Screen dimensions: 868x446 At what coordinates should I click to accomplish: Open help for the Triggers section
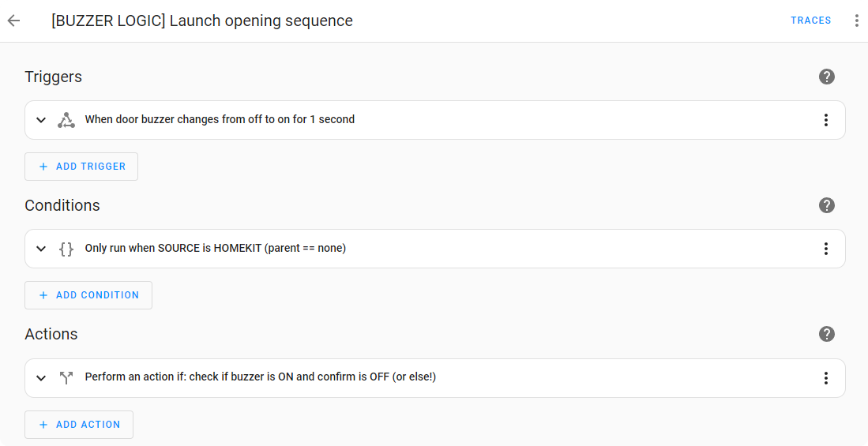coord(827,77)
